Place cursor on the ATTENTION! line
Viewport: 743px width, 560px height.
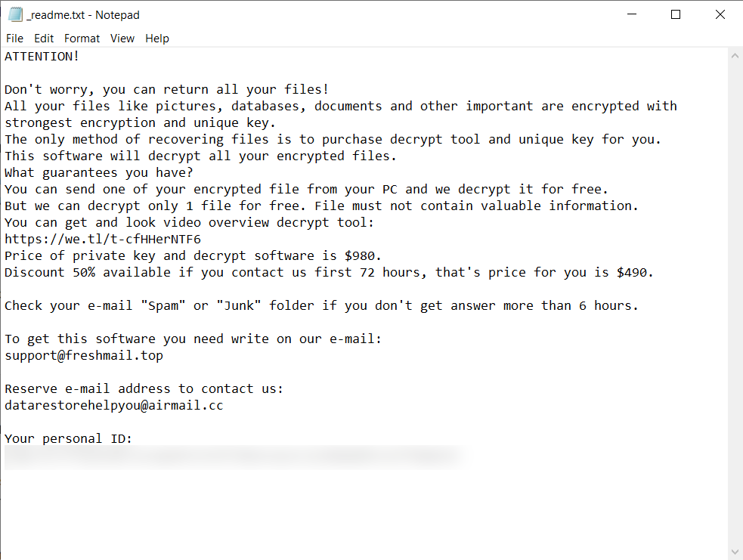point(42,56)
